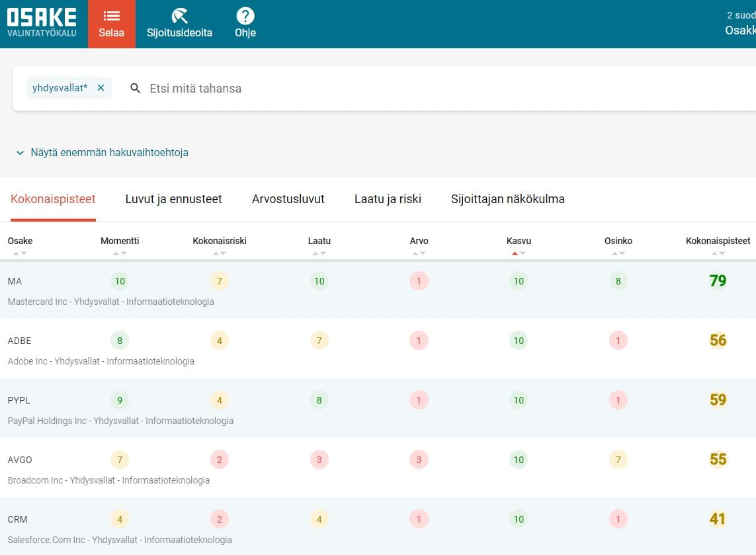Click the search magnifier icon
756x555 pixels.
(136, 88)
